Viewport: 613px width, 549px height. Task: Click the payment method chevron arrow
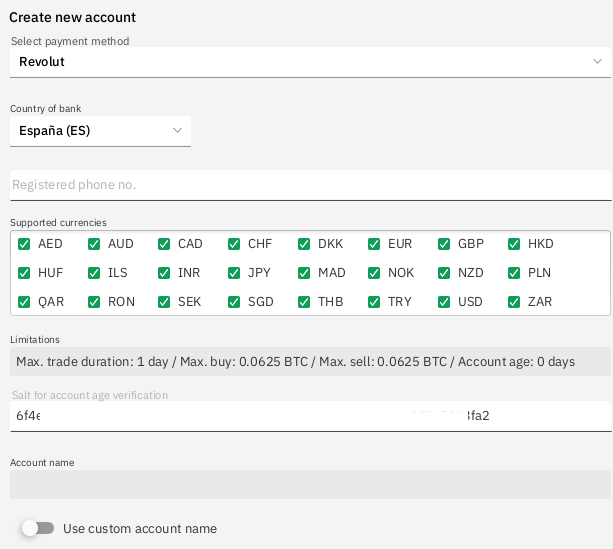pyautogui.click(x=597, y=62)
